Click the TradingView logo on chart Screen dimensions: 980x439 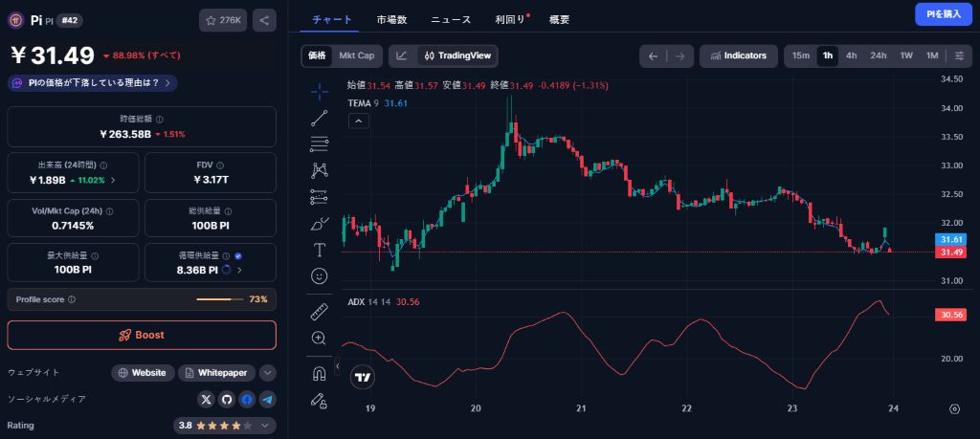pos(362,377)
